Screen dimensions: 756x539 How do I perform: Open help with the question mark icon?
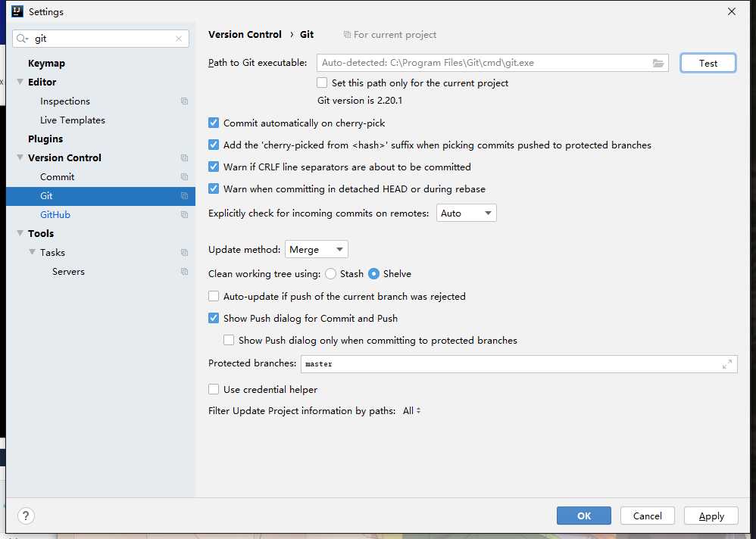(26, 516)
